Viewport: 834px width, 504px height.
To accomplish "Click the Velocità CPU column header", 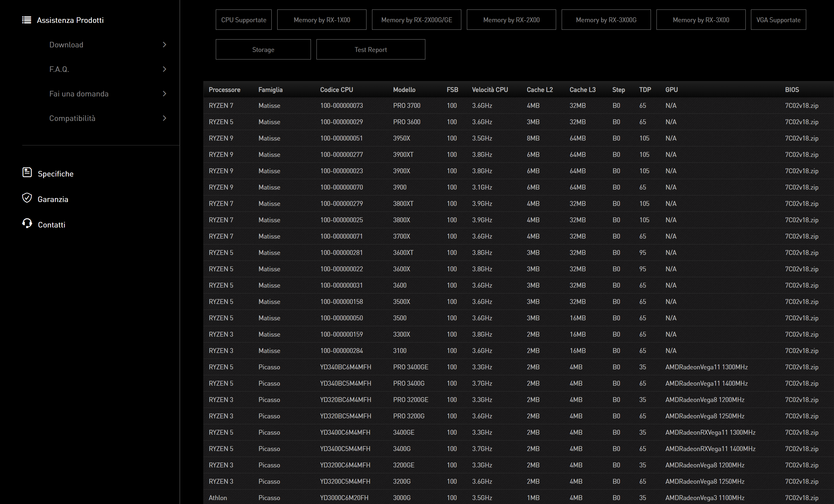I will (490, 90).
